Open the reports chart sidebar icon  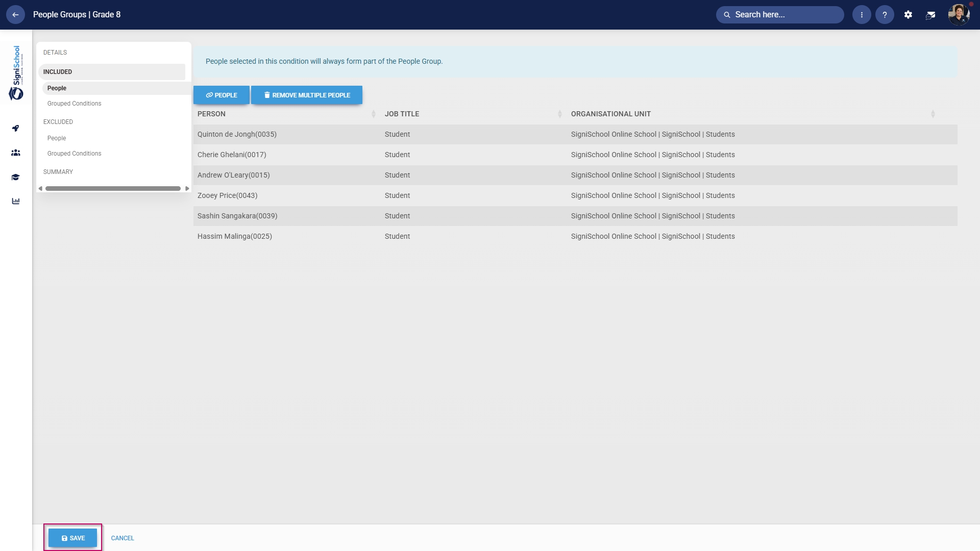click(x=16, y=201)
